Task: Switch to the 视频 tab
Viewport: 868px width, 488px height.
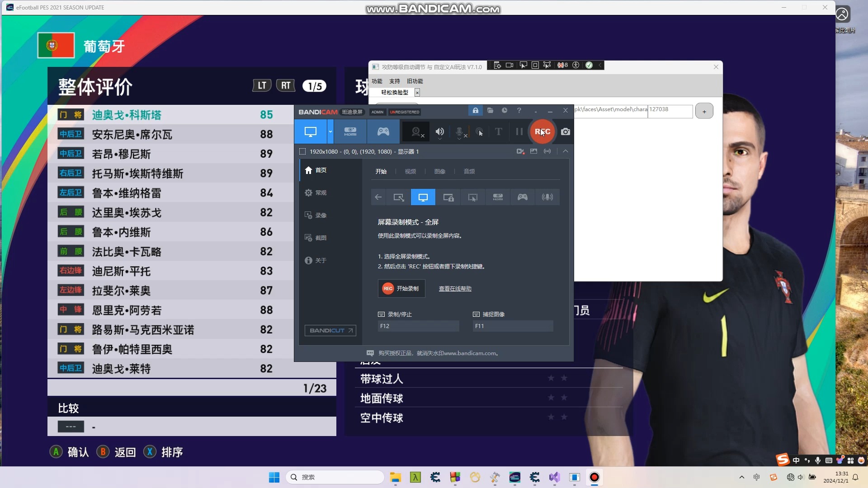Action: coord(410,171)
